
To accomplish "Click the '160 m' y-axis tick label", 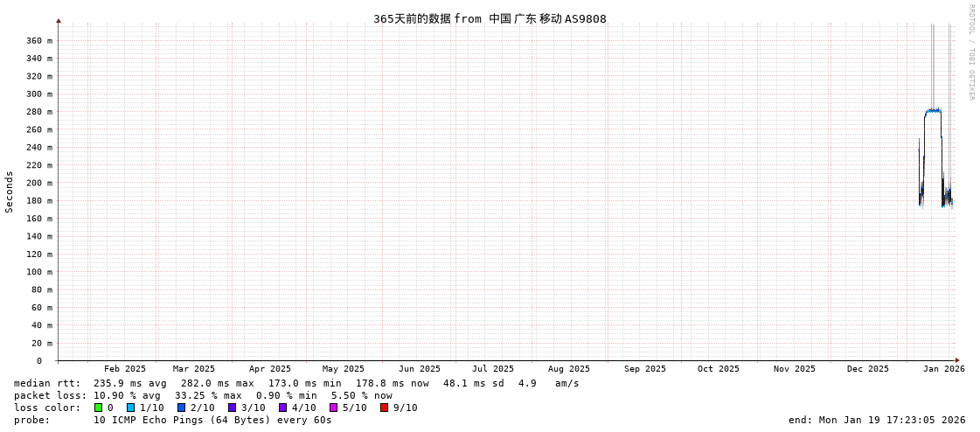I will tap(39, 219).
